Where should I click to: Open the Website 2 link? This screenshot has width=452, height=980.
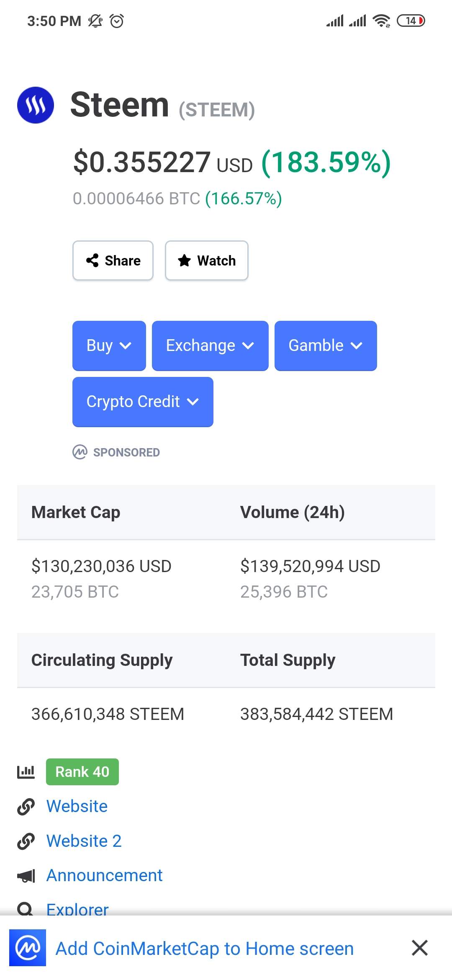(x=84, y=841)
